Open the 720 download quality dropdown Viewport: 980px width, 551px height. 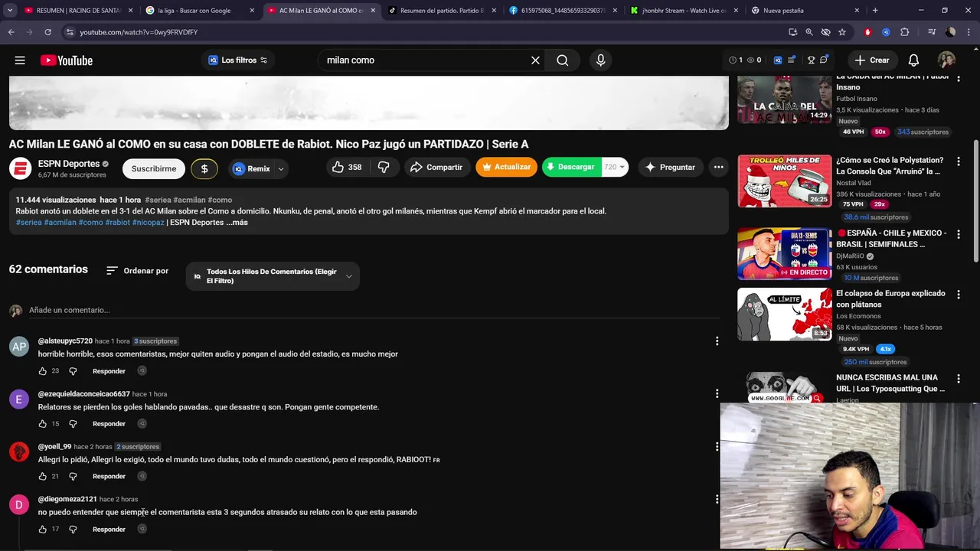[x=615, y=167]
